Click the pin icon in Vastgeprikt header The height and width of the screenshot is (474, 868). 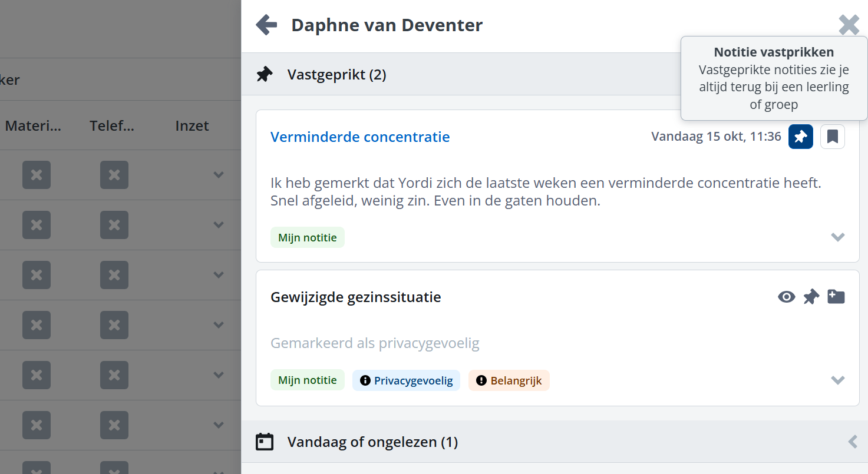[x=265, y=75]
